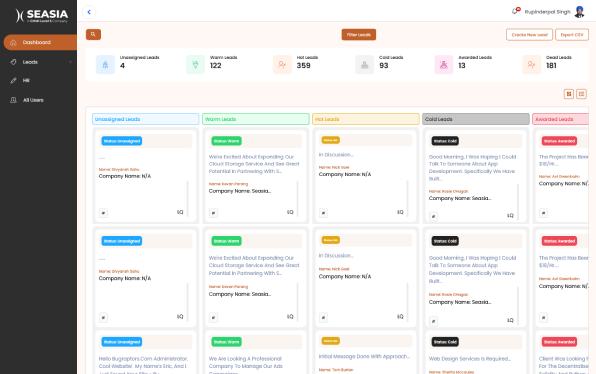Click LQ label on first Cold card

[510, 216]
